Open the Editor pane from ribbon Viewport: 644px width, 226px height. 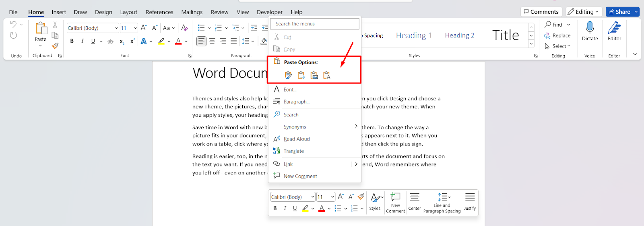click(614, 31)
